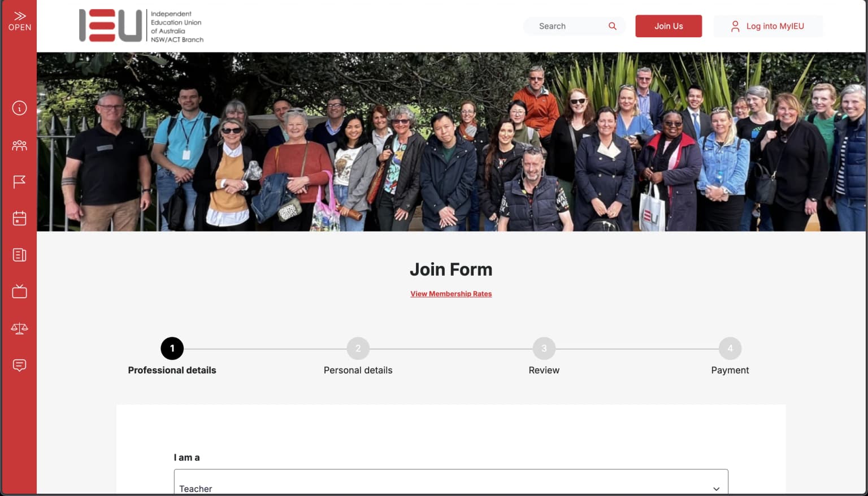This screenshot has width=868, height=496.
Task: Open the TV icon in sidebar
Action: pos(20,291)
